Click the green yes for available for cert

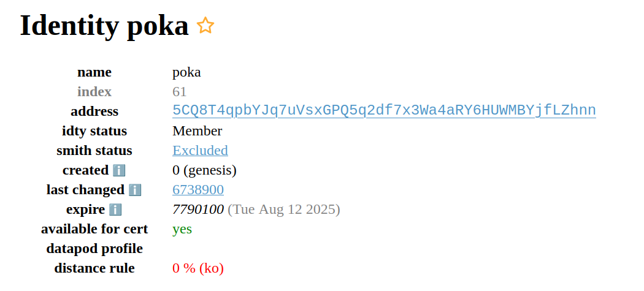tap(182, 230)
